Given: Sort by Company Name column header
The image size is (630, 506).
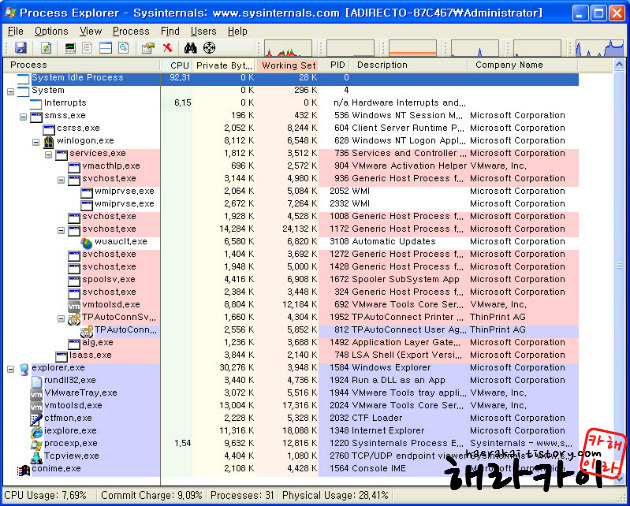Looking at the screenshot, I should tap(523, 65).
